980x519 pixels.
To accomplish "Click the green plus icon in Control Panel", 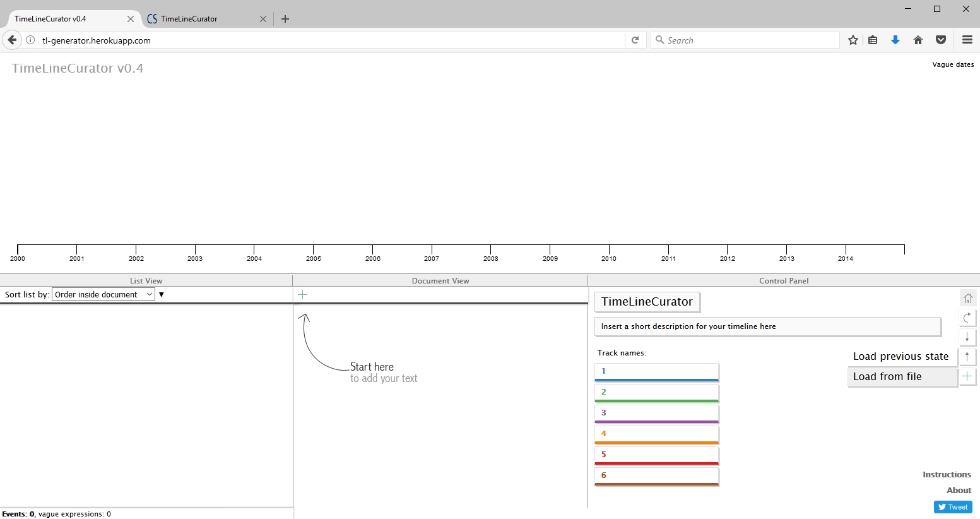I will (x=967, y=376).
